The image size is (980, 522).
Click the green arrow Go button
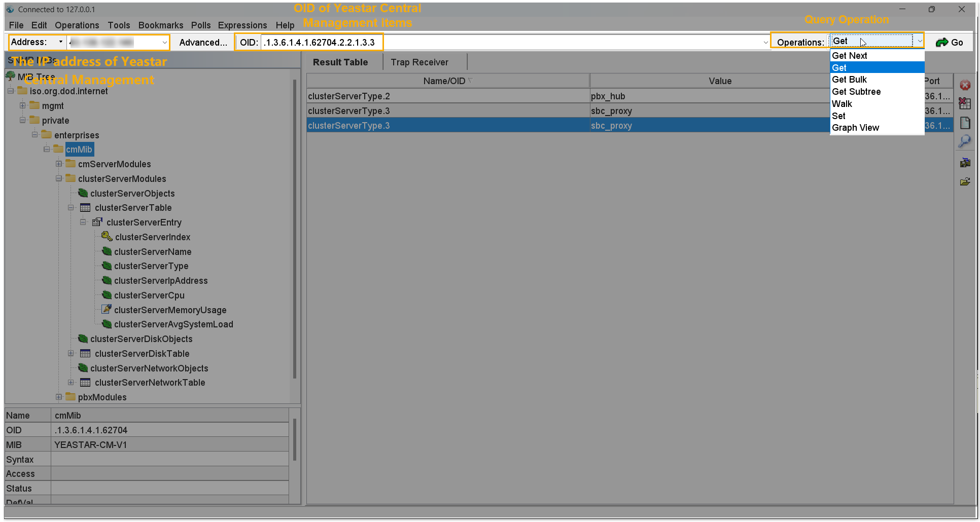949,43
